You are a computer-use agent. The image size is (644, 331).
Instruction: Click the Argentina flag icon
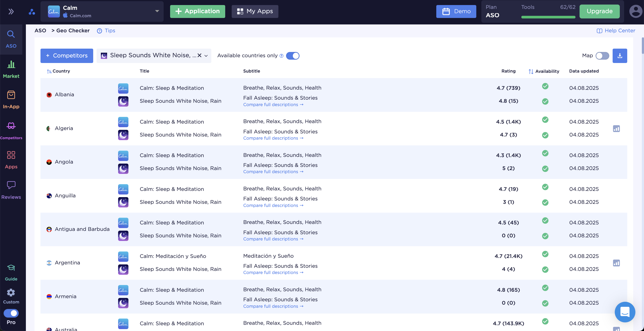49,263
